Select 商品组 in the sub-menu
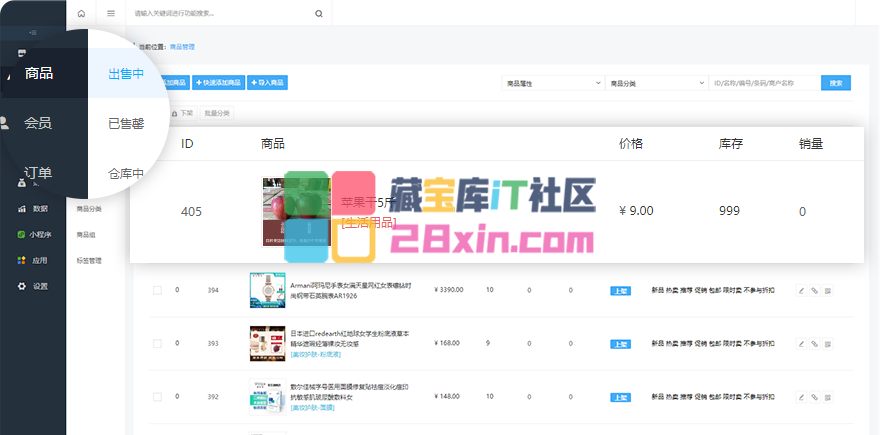Viewport: 880px width, 435px height. [86, 235]
